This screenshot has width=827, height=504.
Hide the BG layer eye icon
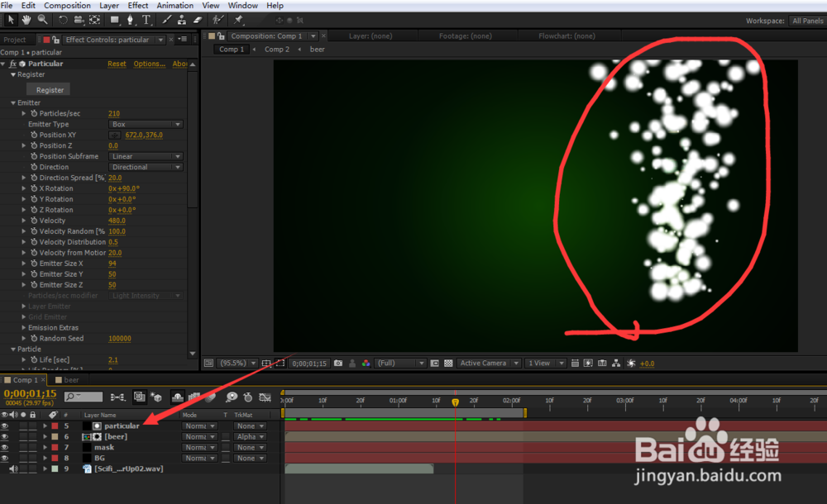[5, 458]
